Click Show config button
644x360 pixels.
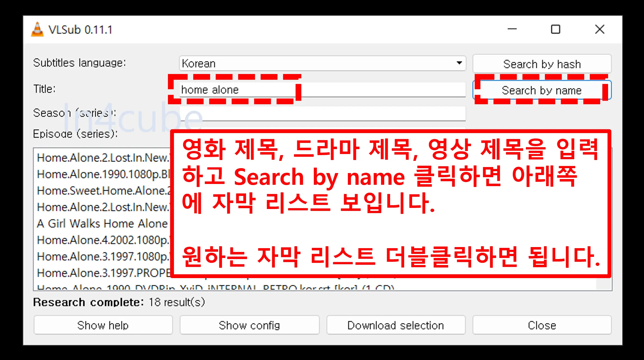coord(249,325)
